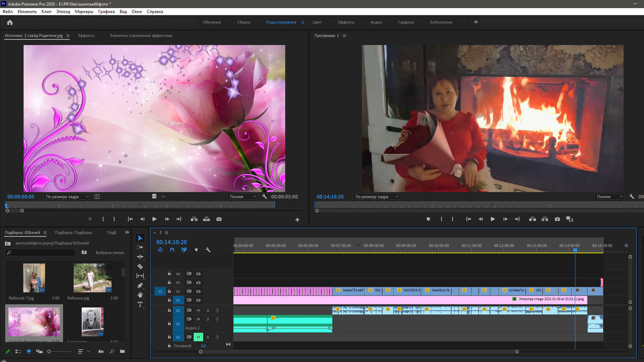
Task: Toggle visibility eye of track V2
Action: 198,292
